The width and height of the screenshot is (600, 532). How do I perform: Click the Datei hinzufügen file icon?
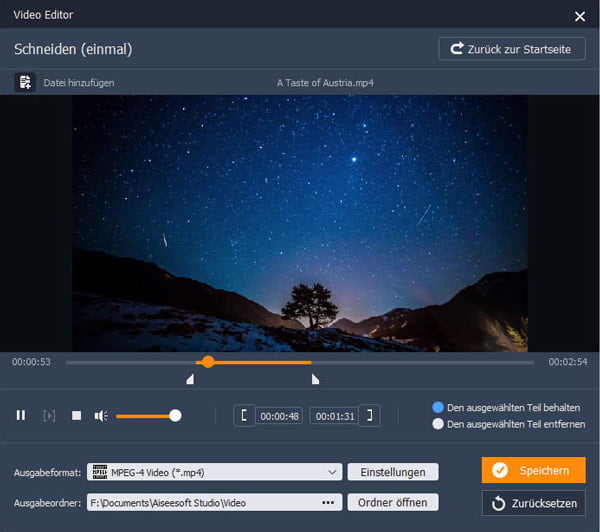point(25,83)
